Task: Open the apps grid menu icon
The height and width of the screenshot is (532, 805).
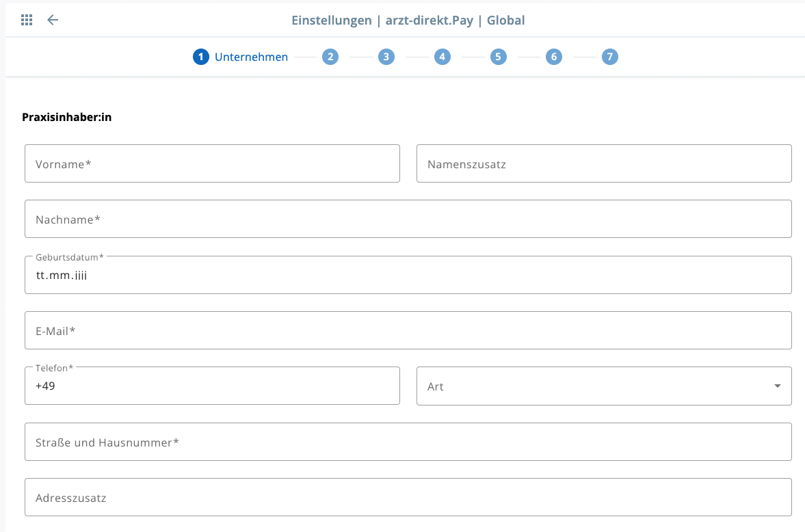Action: point(27,20)
